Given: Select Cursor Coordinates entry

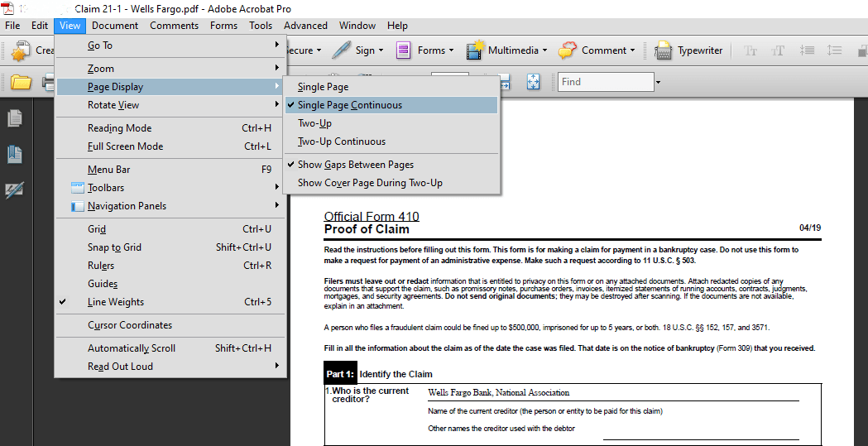Looking at the screenshot, I should 170,325.
